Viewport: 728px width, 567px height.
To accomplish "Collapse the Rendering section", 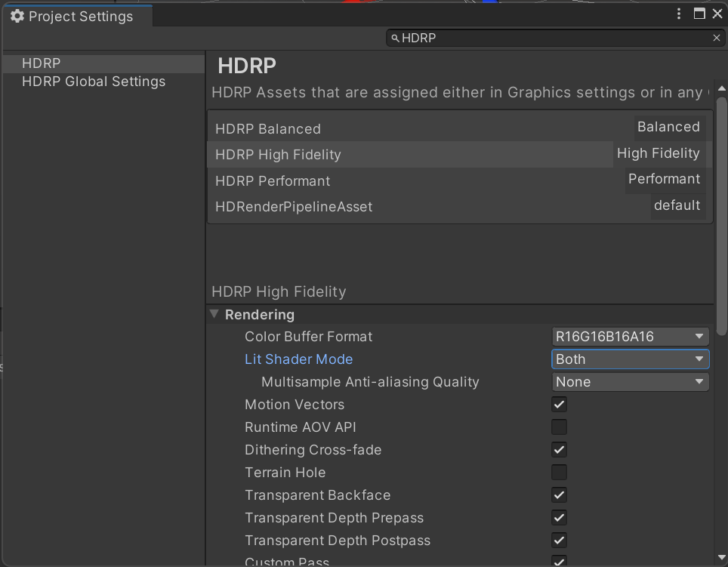I will coord(214,314).
